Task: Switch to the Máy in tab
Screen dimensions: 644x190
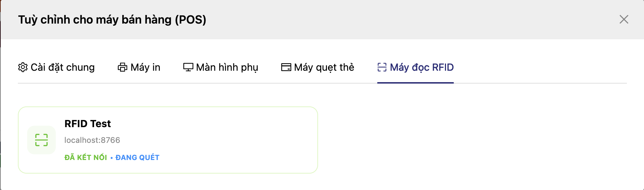Action: point(145,67)
